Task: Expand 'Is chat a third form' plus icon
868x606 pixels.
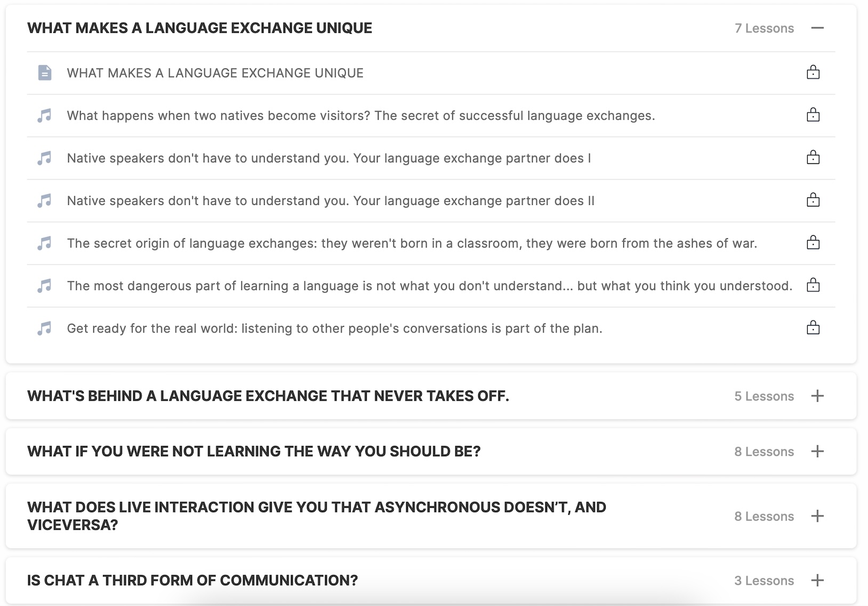Action: (x=817, y=580)
